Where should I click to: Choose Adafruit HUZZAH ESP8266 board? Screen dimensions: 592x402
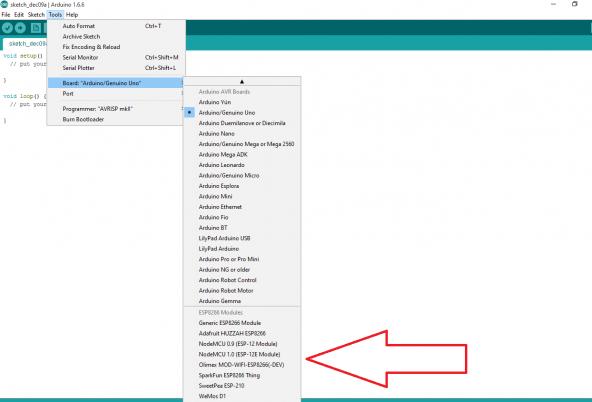pos(242,334)
